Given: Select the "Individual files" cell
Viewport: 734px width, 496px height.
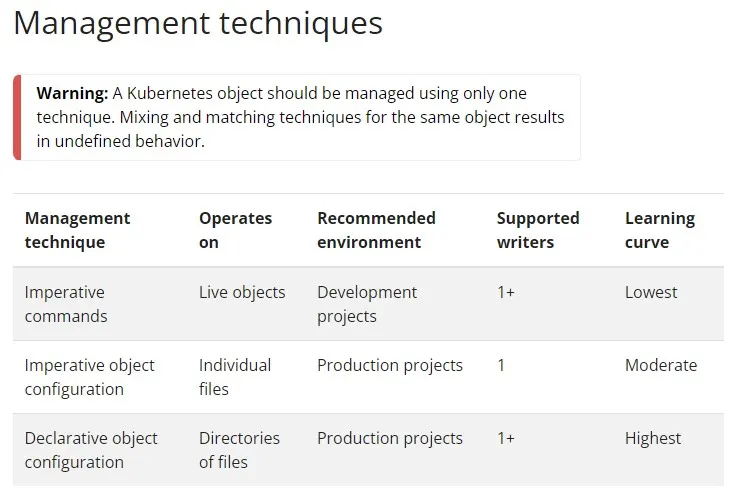Looking at the screenshot, I should 235,377.
